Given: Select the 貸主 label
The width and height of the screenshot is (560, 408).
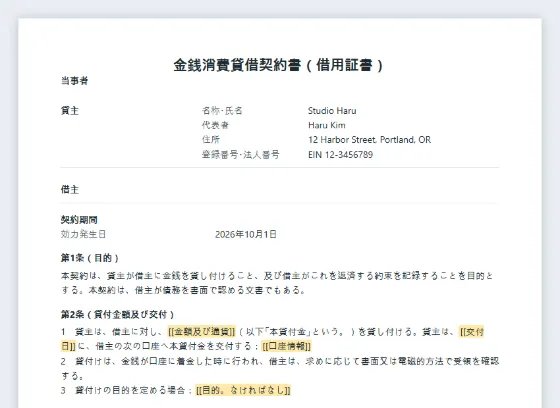Looking at the screenshot, I should pos(70,111).
